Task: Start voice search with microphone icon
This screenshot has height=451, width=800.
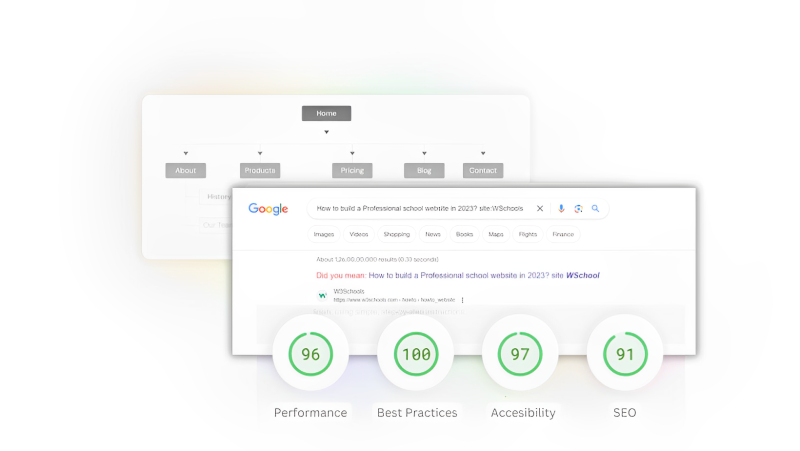Action: pos(561,209)
